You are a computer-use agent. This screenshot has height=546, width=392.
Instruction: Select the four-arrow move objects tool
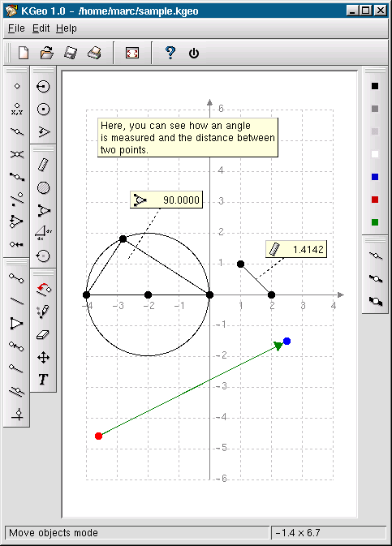(43, 358)
